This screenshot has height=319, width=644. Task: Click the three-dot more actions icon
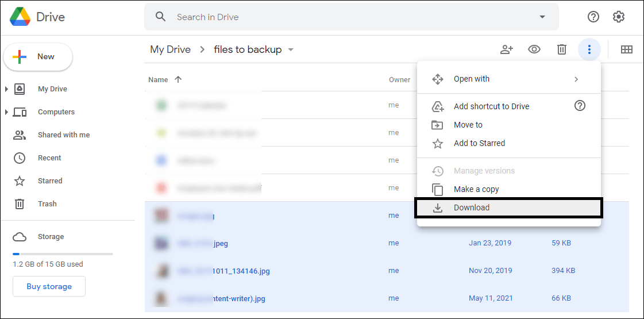click(589, 49)
